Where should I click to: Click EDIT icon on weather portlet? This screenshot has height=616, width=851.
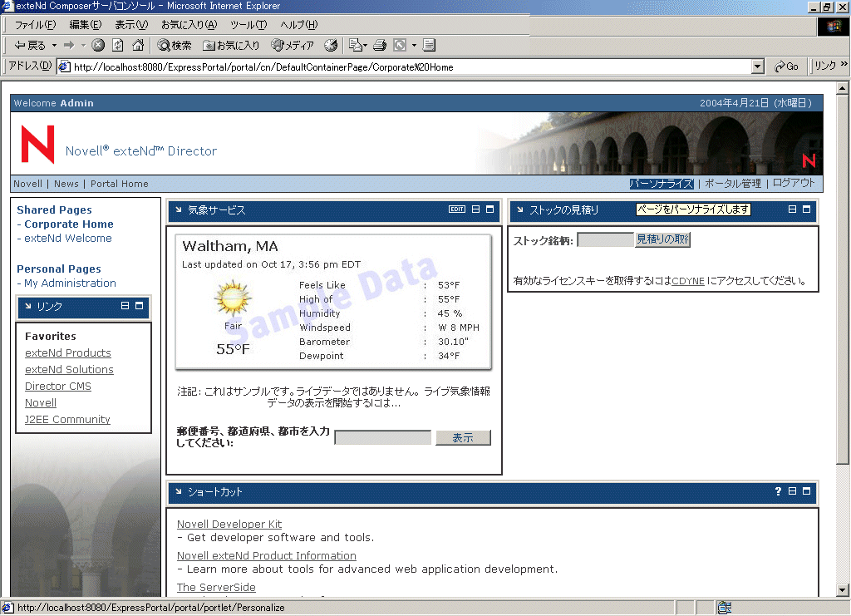tap(457, 209)
